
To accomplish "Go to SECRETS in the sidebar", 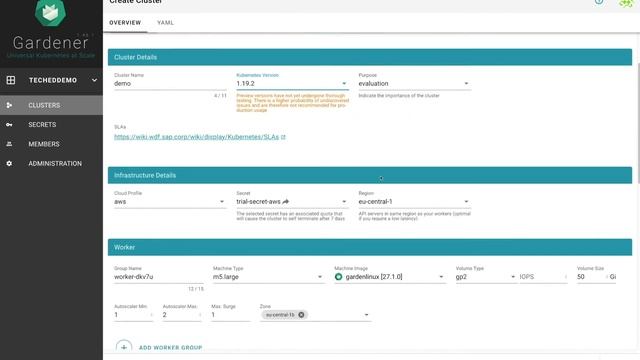I will 42,124.
